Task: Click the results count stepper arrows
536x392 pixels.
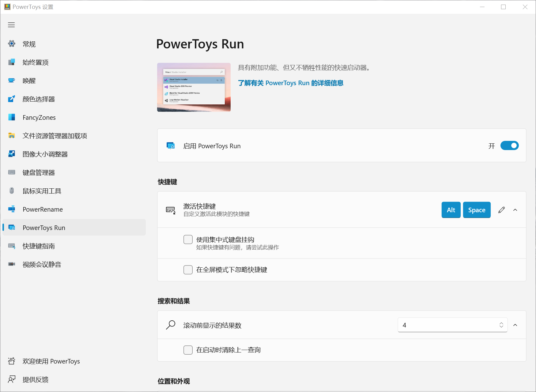Action: [501, 325]
